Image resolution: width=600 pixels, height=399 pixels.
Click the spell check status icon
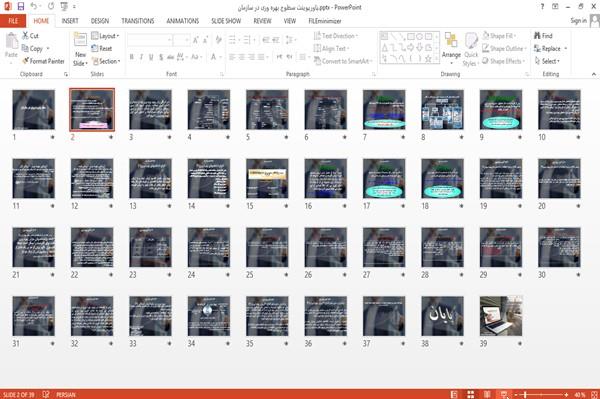(46, 394)
